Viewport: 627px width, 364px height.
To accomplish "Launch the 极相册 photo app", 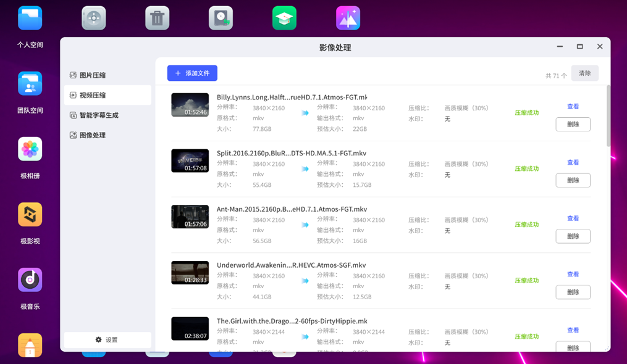I will pyautogui.click(x=30, y=149).
